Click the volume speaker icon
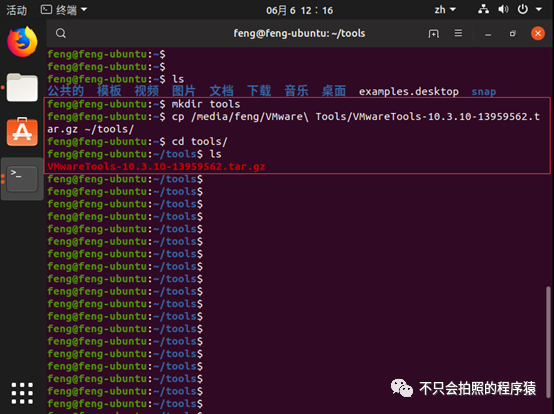Screen dimensions: 554x414 coord(503,10)
